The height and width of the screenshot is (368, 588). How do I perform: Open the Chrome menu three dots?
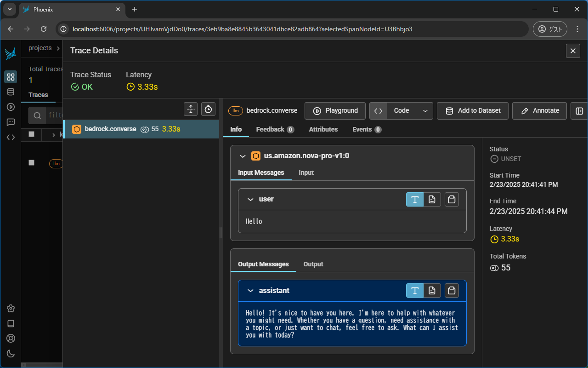click(x=577, y=29)
